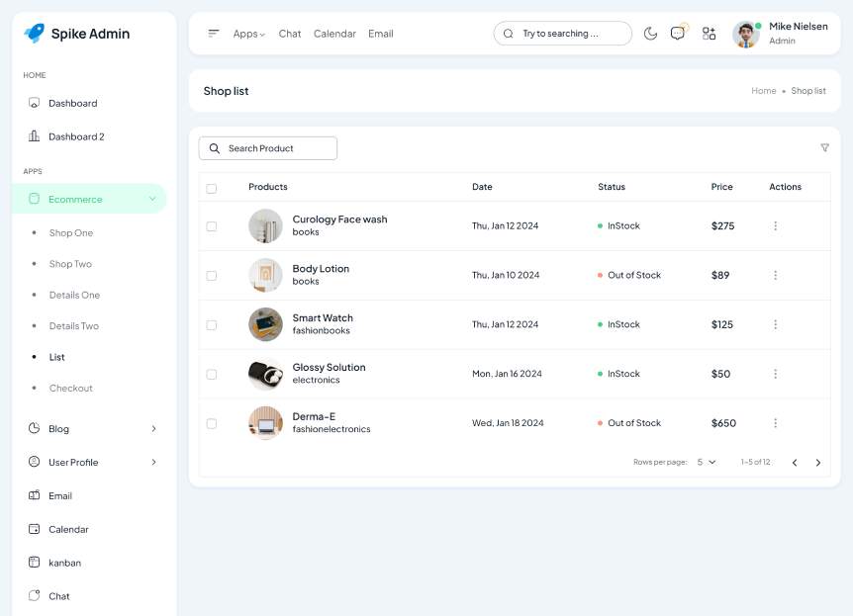Open actions menu for Derma-E row

pyautogui.click(x=775, y=423)
